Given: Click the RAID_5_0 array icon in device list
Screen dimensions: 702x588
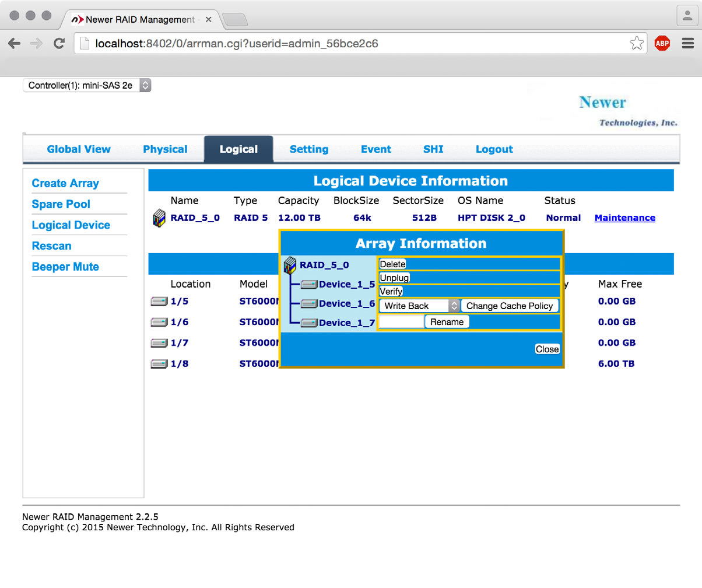Looking at the screenshot, I should 159,219.
